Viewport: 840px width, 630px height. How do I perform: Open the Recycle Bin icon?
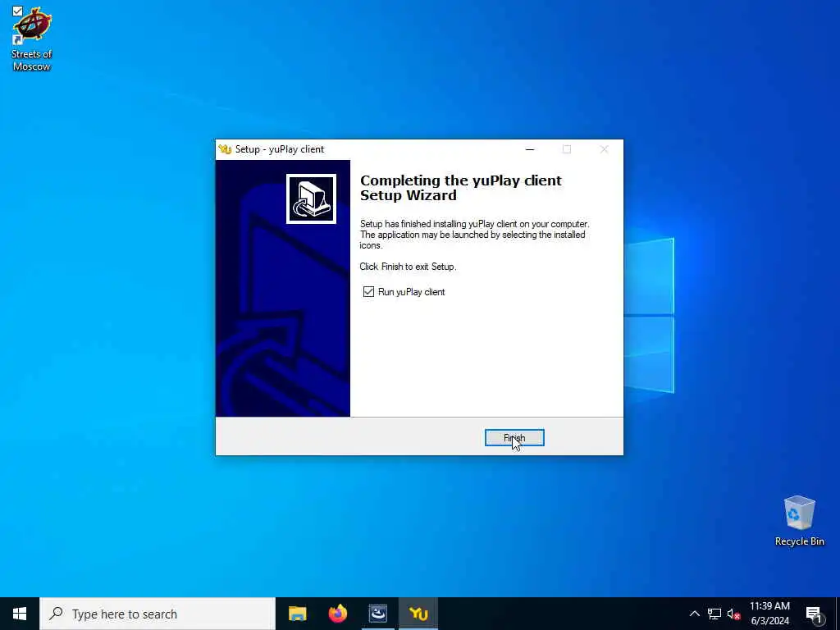(x=799, y=521)
